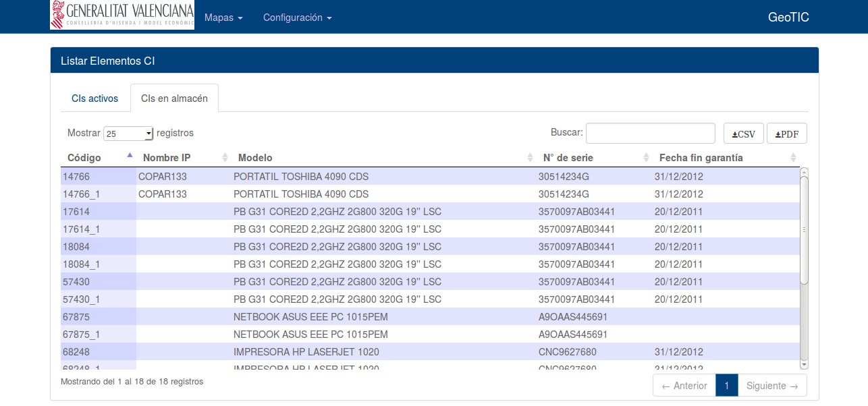Click sort arrows on Nombre IP column

point(225,158)
